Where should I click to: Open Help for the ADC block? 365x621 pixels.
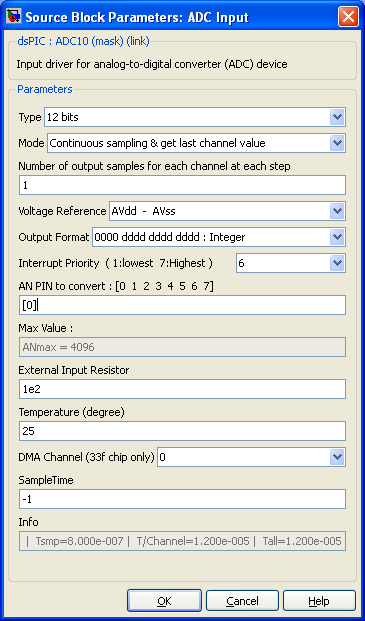[x=319, y=601]
